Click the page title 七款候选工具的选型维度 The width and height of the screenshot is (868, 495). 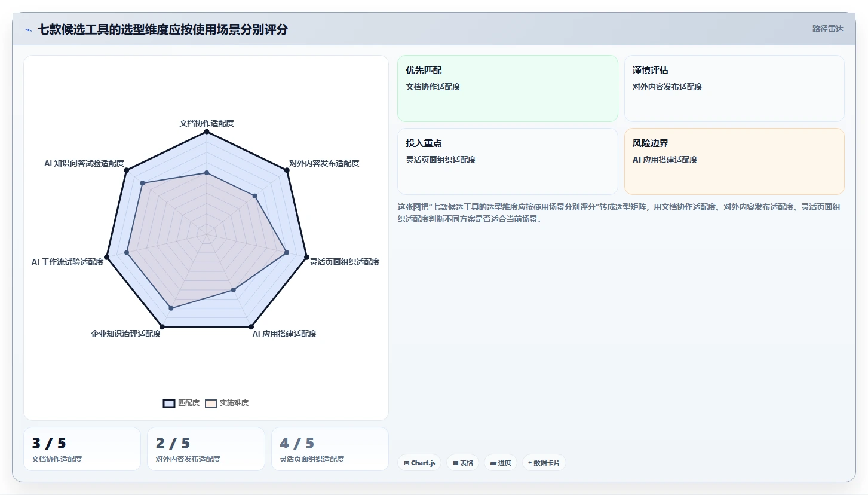pos(162,29)
